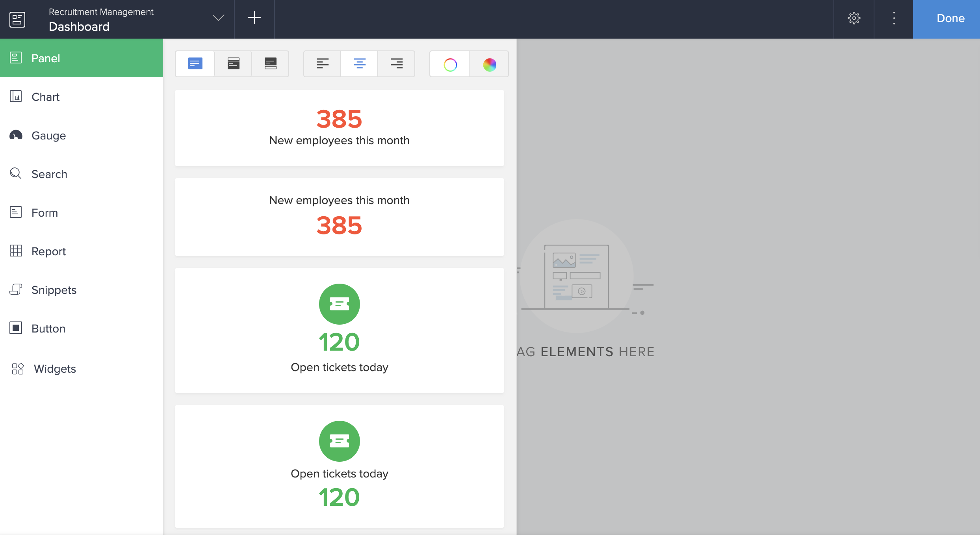Select the Gauge sidebar item

(x=48, y=136)
